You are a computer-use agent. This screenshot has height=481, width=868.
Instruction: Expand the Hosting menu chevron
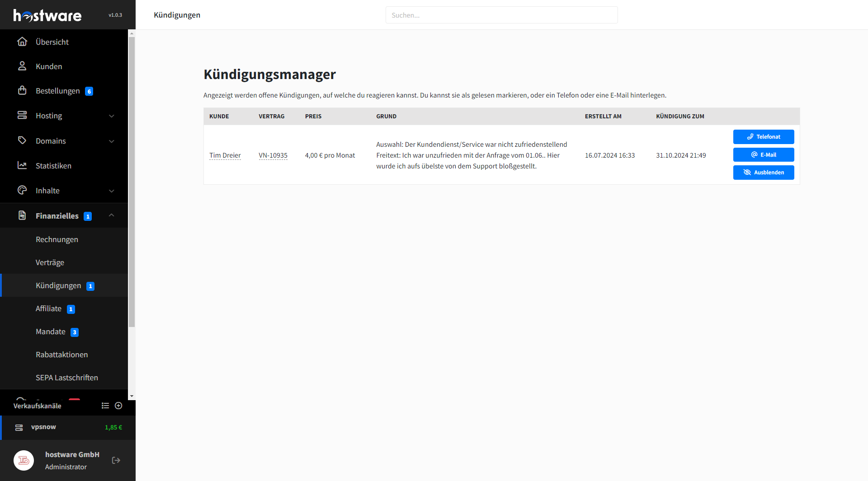click(x=112, y=116)
